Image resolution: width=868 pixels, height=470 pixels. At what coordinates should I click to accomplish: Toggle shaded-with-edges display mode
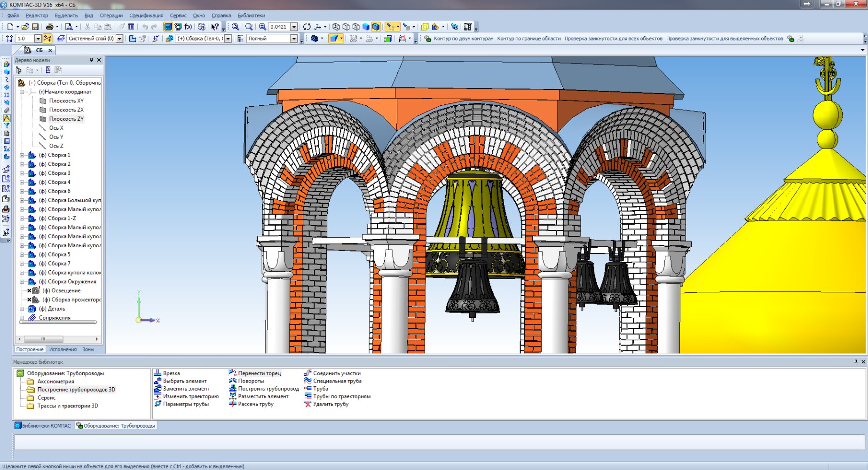[376, 27]
